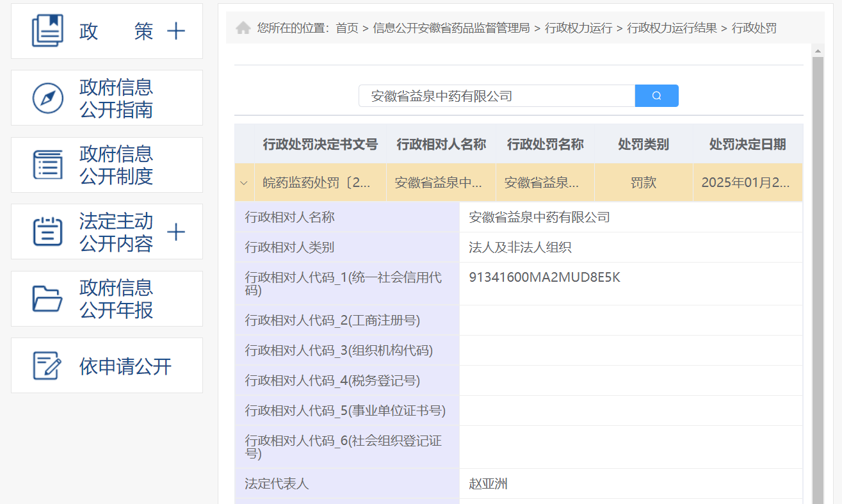
Task: Click the home icon in breadcrumb
Action: coord(243,28)
